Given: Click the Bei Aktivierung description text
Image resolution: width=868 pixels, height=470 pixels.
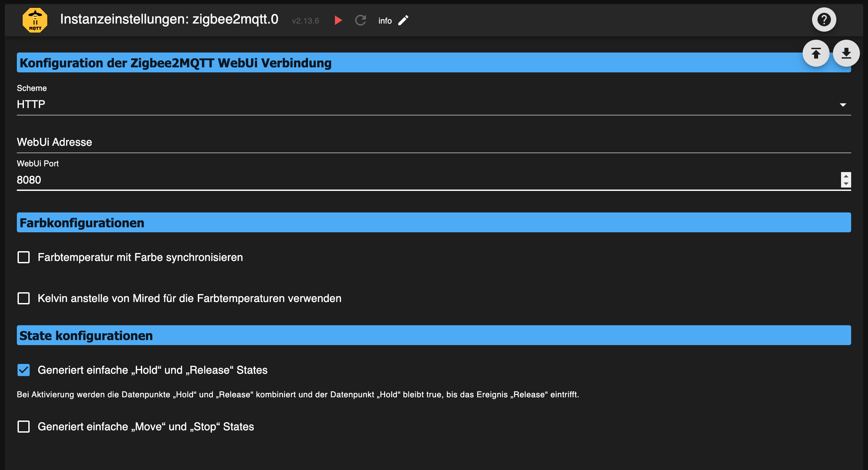Looking at the screenshot, I should pyautogui.click(x=298, y=395).
